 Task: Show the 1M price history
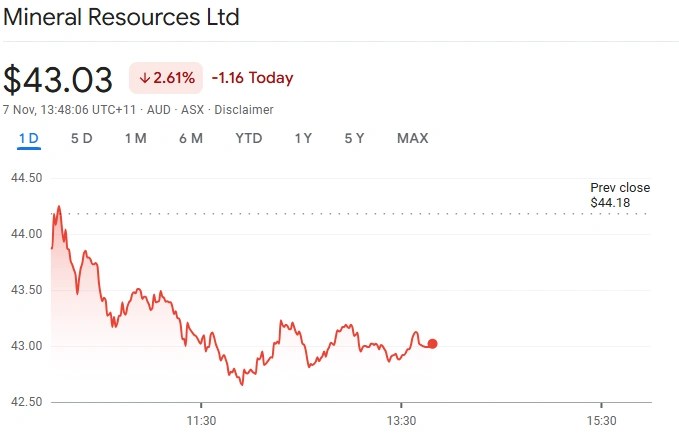pyautogui.click(x=135, y=138)
